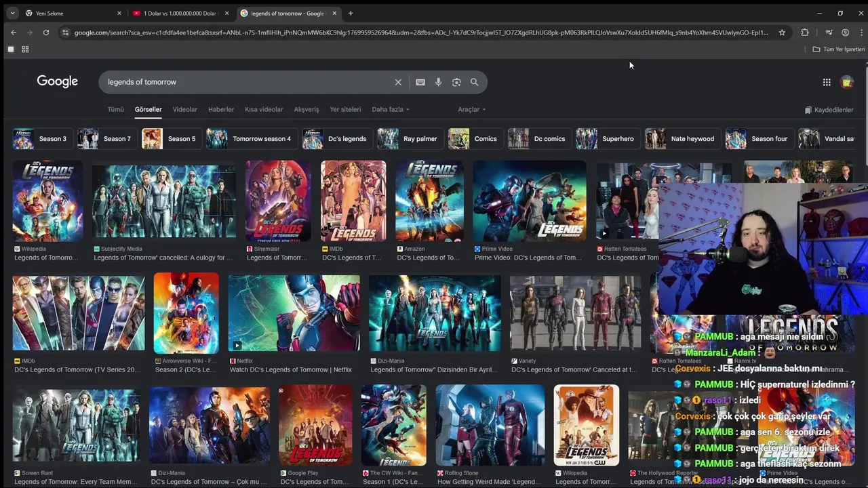
Task: Open Google apps grid icon
Action: 827,82
